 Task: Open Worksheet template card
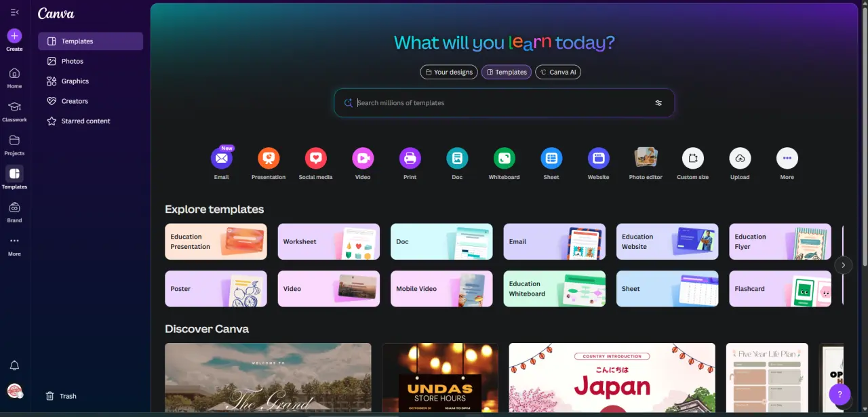coord(329,241)
